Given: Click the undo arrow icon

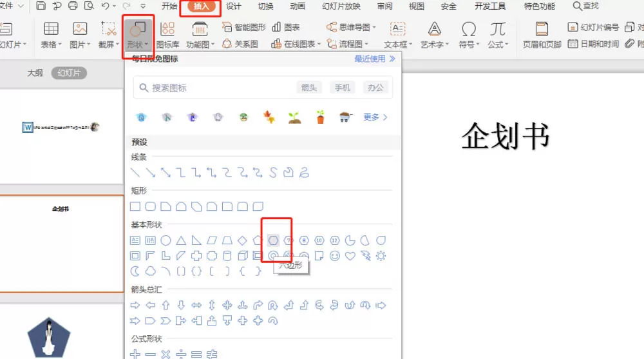Looking at the screenshot, I should point(105,6).
